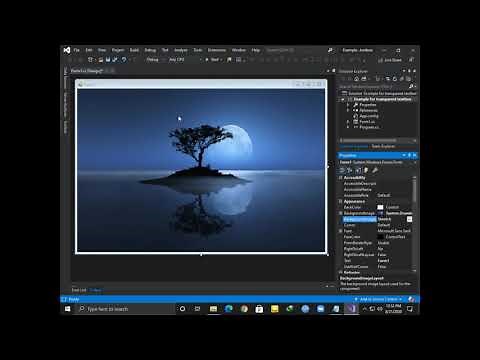The height and width of the screenshot is (360, 480).
Task: Open the File menu
Action: click(77, 50)
